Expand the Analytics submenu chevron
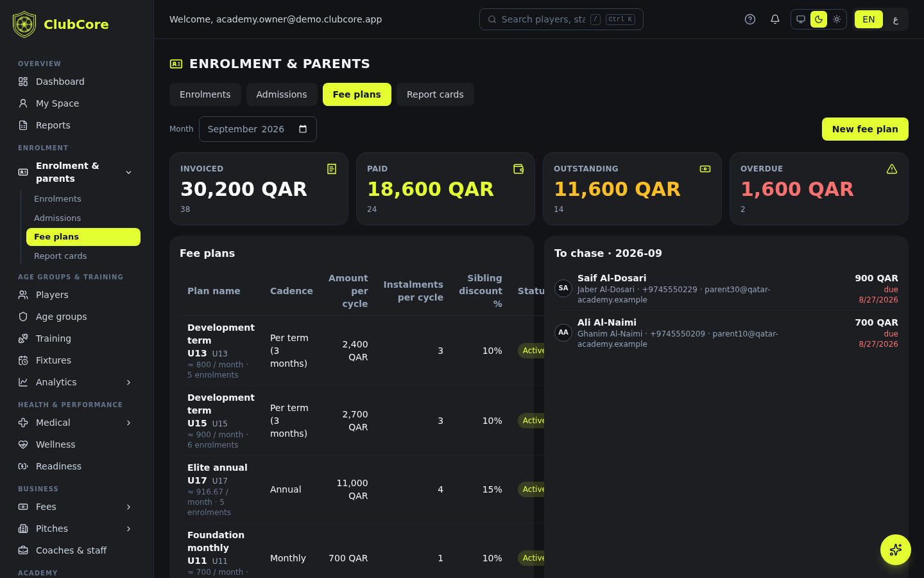 [128, 382]
